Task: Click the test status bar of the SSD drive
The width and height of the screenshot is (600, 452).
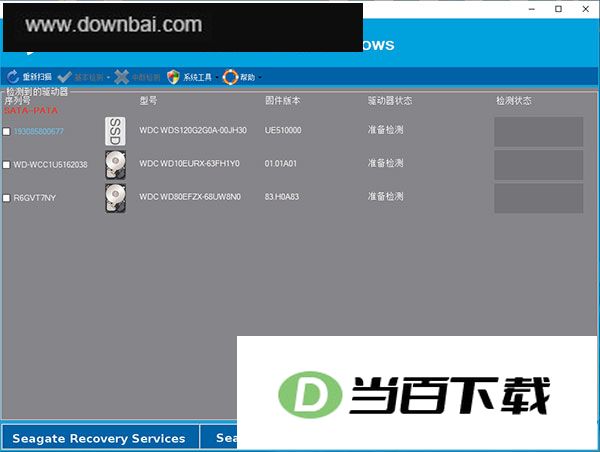Action: click(x=538, y=132)
